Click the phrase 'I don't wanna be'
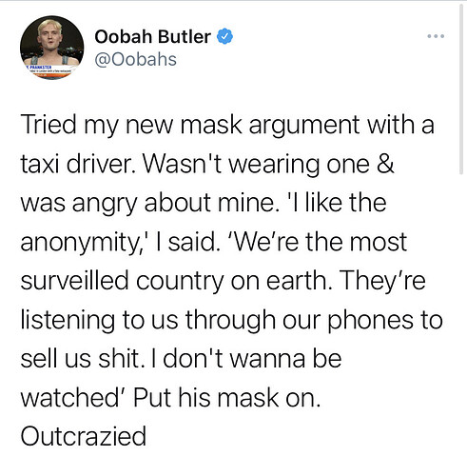The image size is (467, 476). tap(246, 359)
